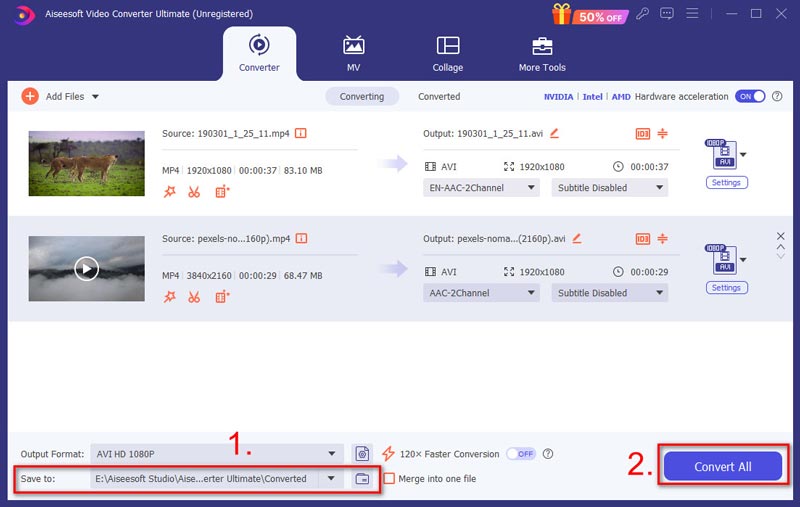Cut the pexels video with scissors icon
Image resolution: width=800 pixels, height=507 pixels.
tap(194, 297)
